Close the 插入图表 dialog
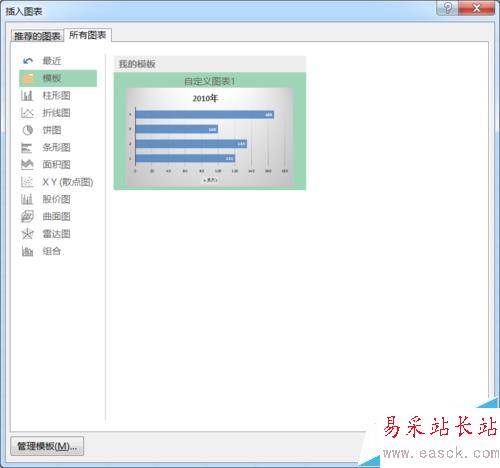This screenshot has height=468, width=500. point(477,8)
